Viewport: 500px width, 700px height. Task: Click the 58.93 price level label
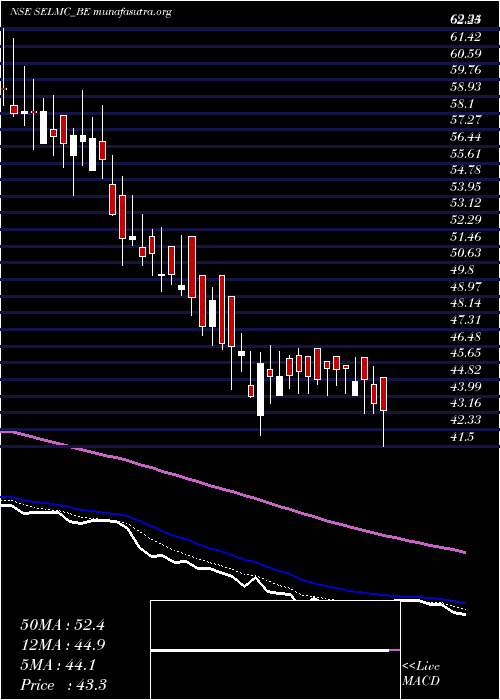point(466,87)
